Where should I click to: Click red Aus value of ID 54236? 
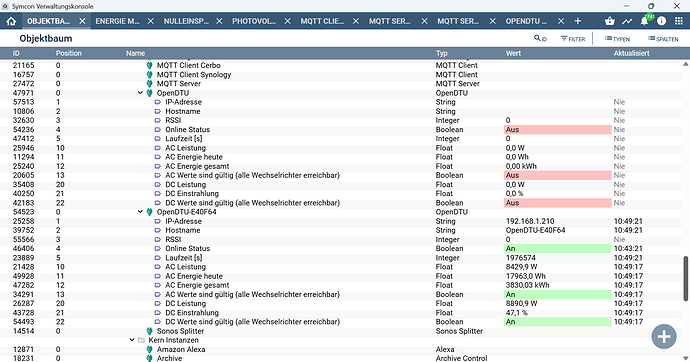tap(558, 130)
